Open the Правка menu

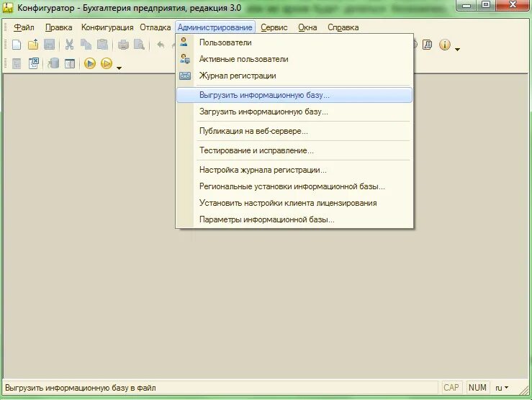(59, 27)
